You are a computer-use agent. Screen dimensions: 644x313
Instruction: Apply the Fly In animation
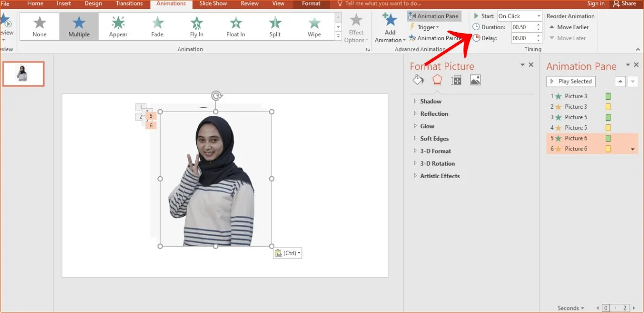(x=197, y=26)
